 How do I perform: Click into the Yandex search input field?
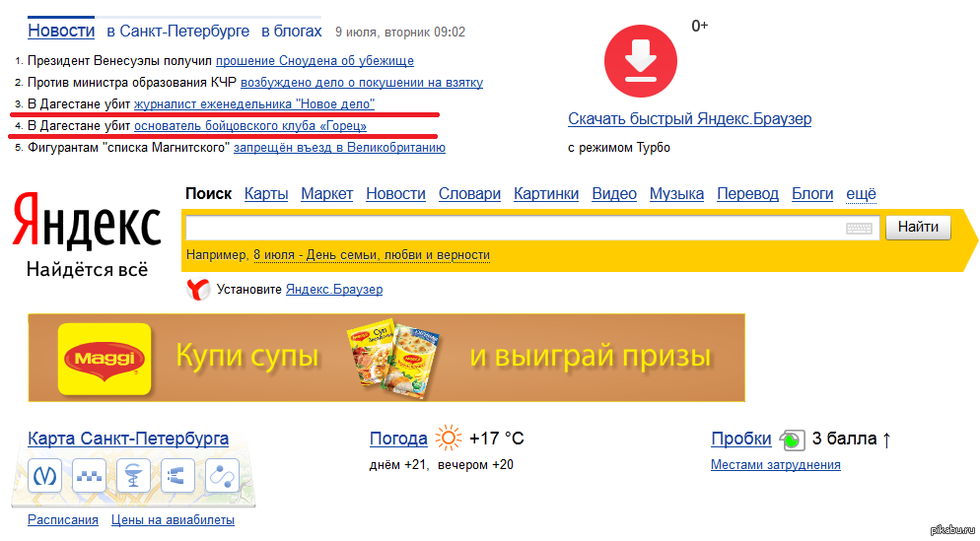tap(513, 229)
